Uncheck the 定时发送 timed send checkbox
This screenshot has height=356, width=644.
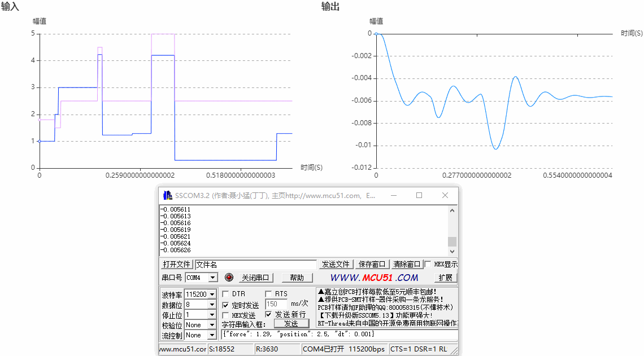[x=226, y=305]
